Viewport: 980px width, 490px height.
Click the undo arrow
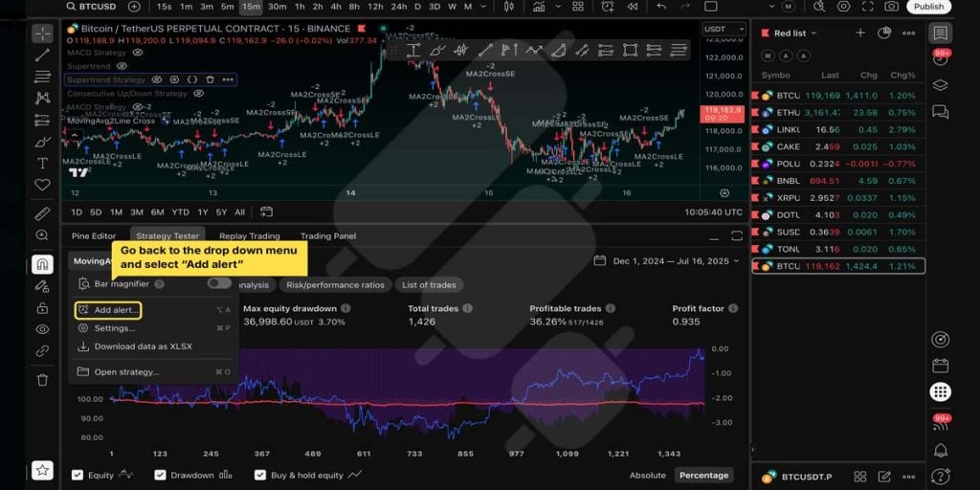coord(661,7)
